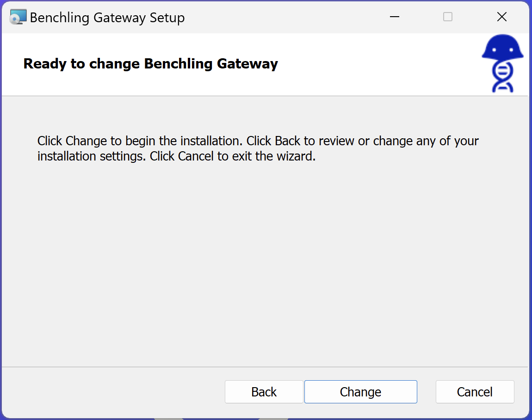Click the installation instructions paragraph
532x420 pixels.
click(x=258, y=148)
